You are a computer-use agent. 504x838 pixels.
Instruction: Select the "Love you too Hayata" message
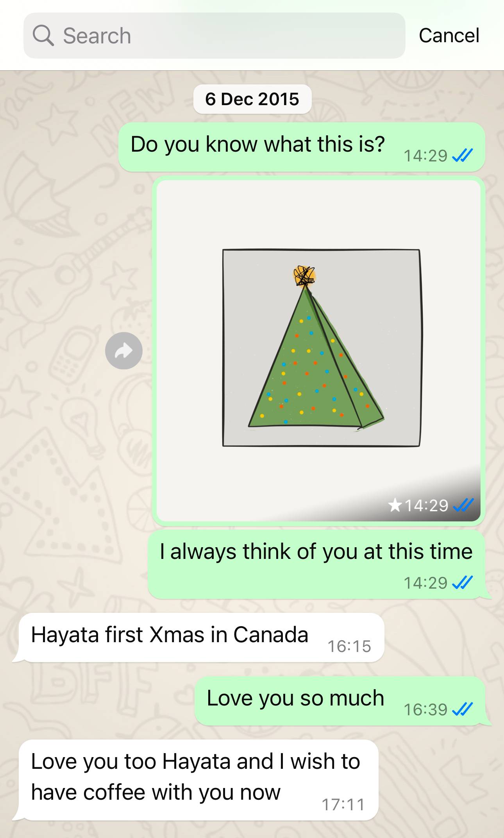[198, 780]
